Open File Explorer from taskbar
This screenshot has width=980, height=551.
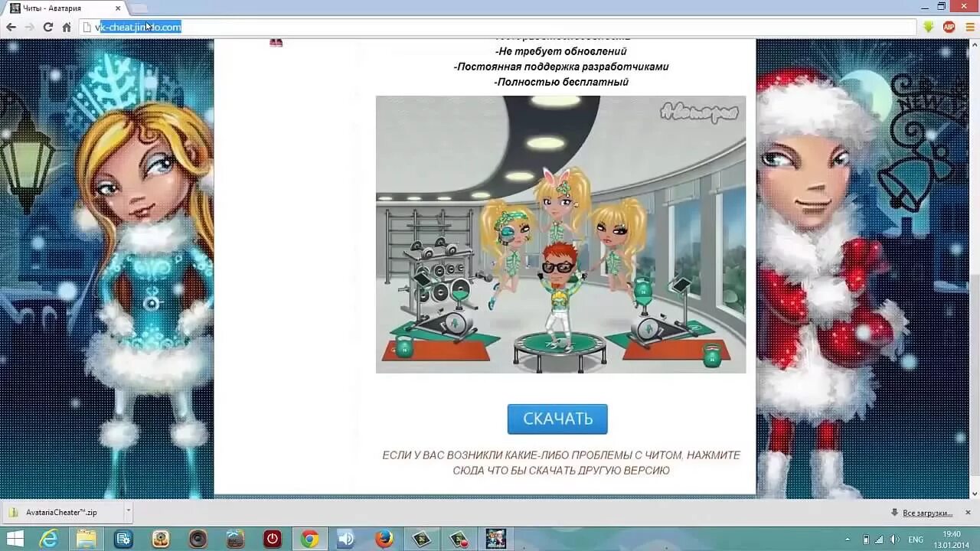(x=86, y=539)
